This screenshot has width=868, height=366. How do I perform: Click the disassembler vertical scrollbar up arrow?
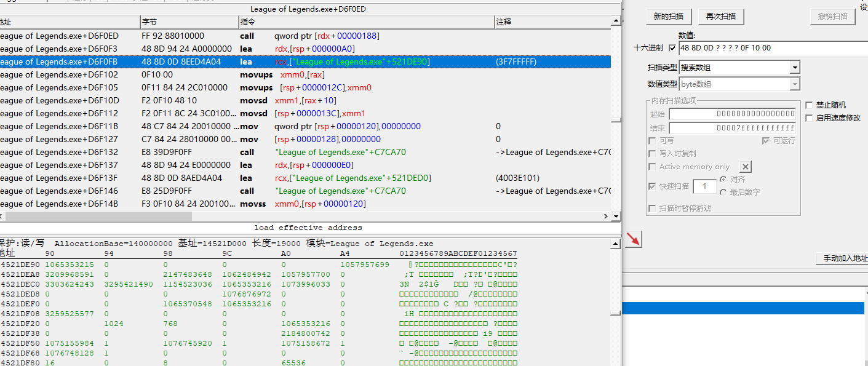(616, 22)
